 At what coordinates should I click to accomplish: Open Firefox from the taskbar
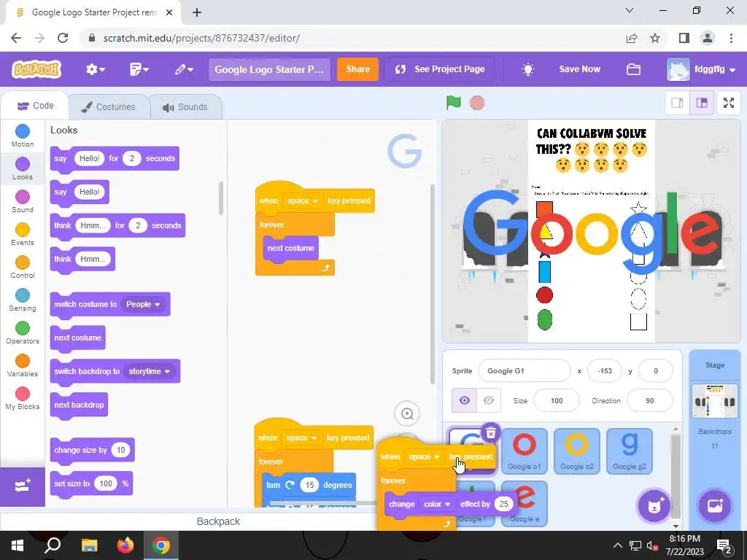pos(125,545)
